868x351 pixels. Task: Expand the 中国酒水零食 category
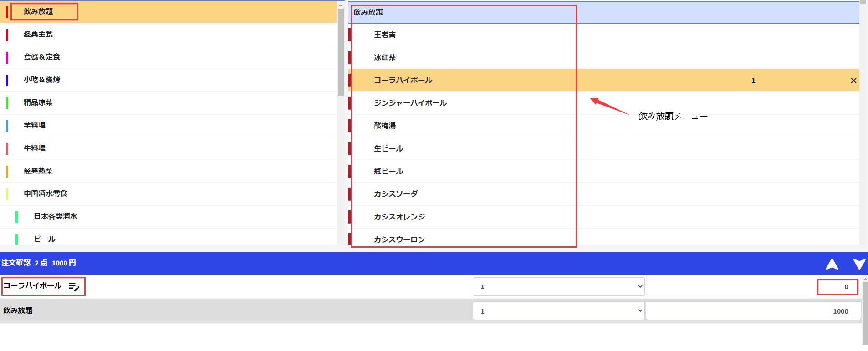(46, 193)
